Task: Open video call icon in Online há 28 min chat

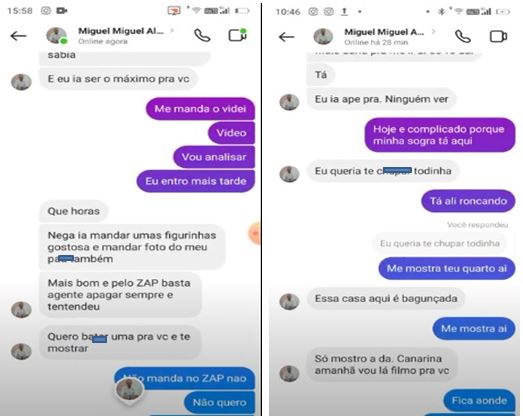Action: click(x=498, y=36)
